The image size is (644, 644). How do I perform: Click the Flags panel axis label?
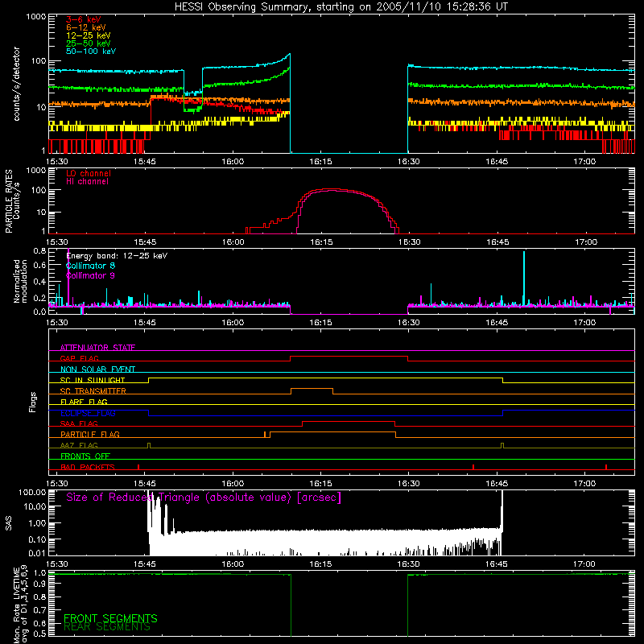32,402
